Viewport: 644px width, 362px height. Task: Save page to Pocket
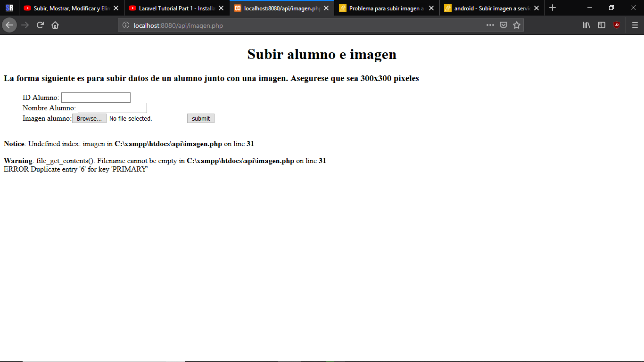(x=504, y=25)
